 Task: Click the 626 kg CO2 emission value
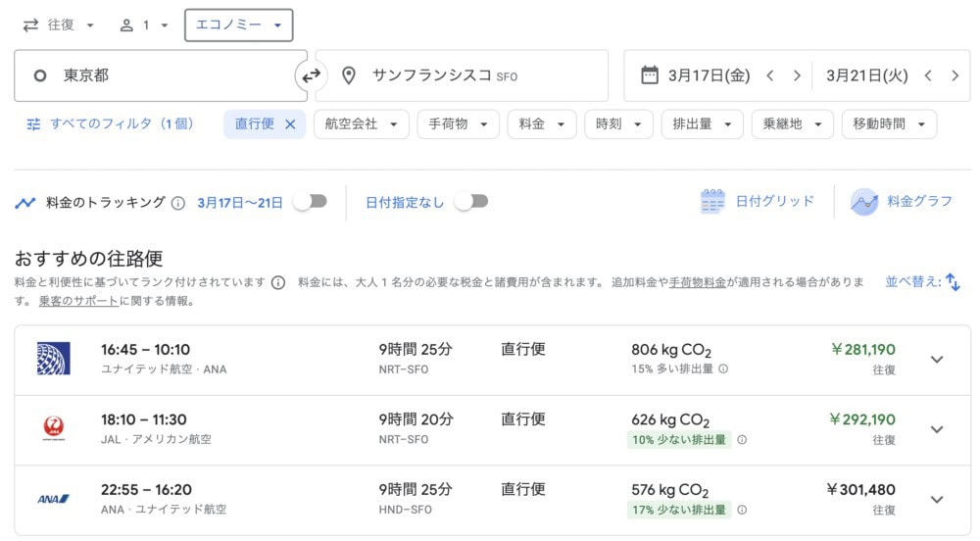pyautogui.click(x=670, y=420)
